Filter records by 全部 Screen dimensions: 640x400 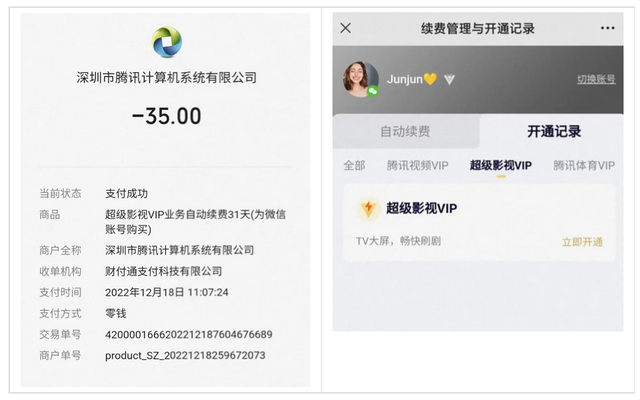click(x=354, y=165)
